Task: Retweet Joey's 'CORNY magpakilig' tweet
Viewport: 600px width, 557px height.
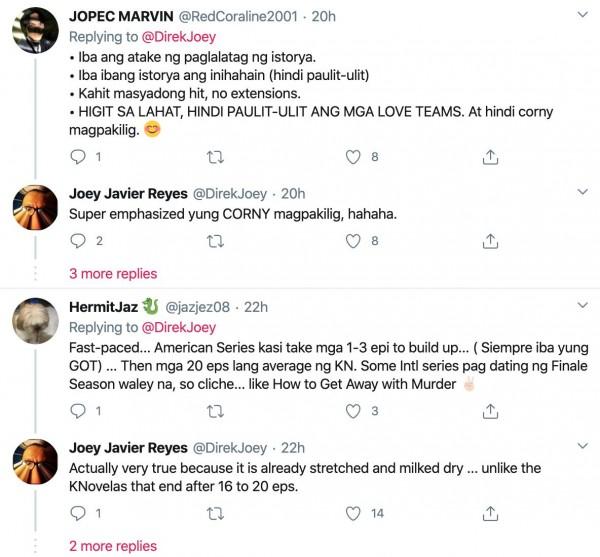Action: pos(213,240)
